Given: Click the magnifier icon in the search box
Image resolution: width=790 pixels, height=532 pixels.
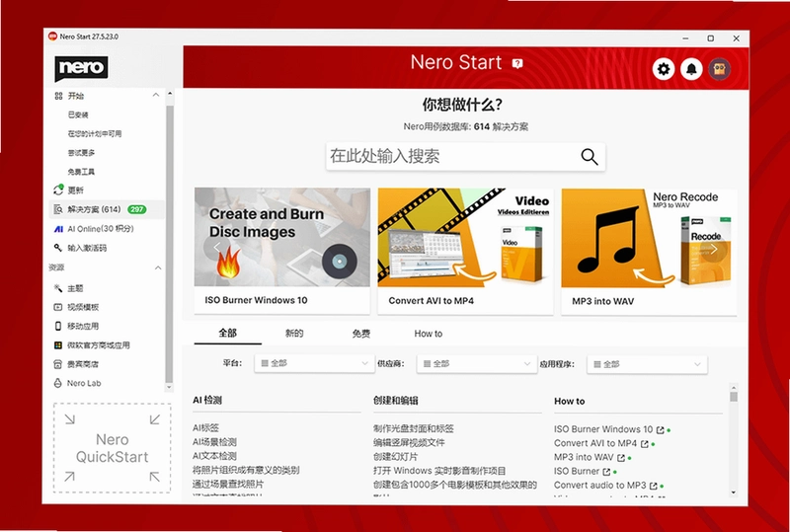Looking at the screenshot, I should pyautogui.click(x=589, y=157).
